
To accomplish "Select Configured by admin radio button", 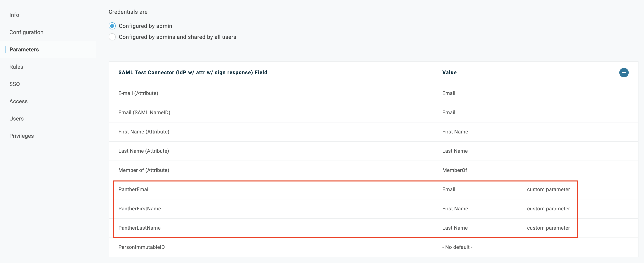I will pos(112,26).
